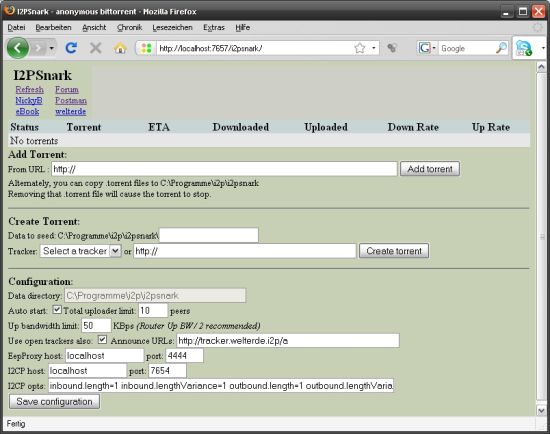Open the address bar history dropdown arrow

374,48
